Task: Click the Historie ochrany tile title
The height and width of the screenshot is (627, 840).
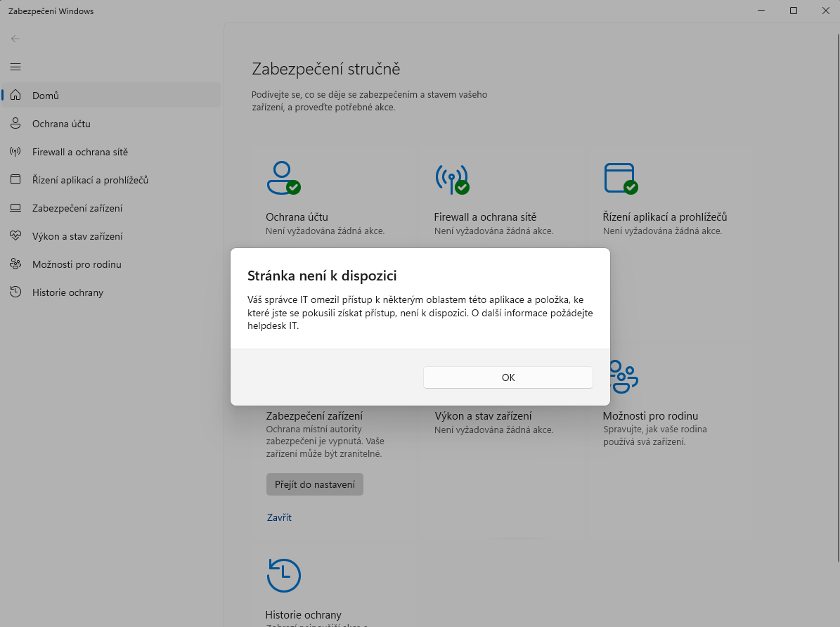Action: coord(303,614)
